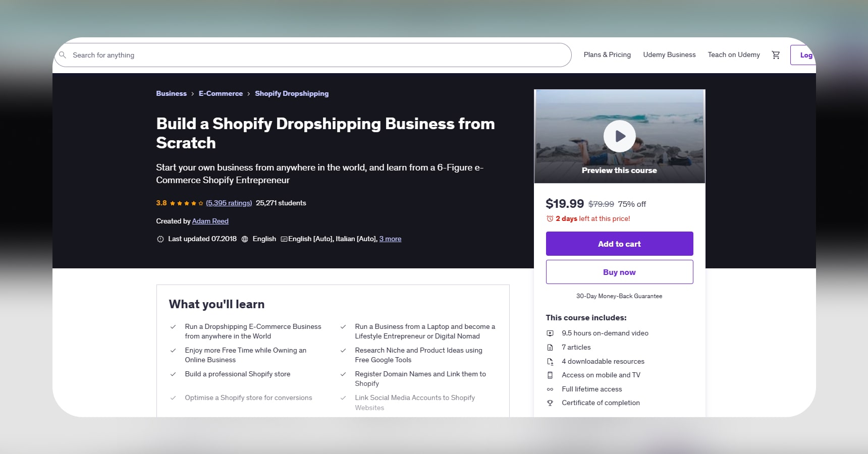The image size is (868, 454).
Task: Click Add to cart
Action: tap(620, 244)
